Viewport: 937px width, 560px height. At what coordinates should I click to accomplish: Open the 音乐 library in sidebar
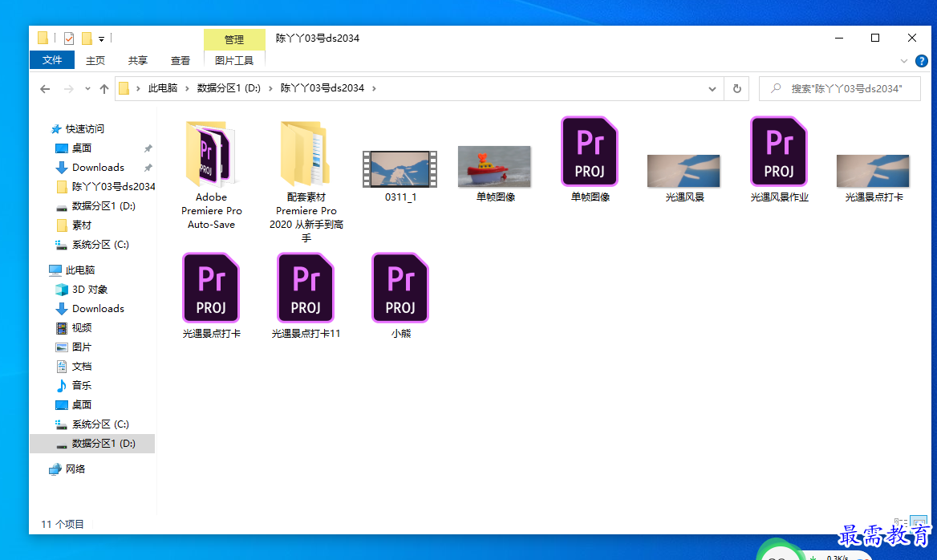(74, 385)
